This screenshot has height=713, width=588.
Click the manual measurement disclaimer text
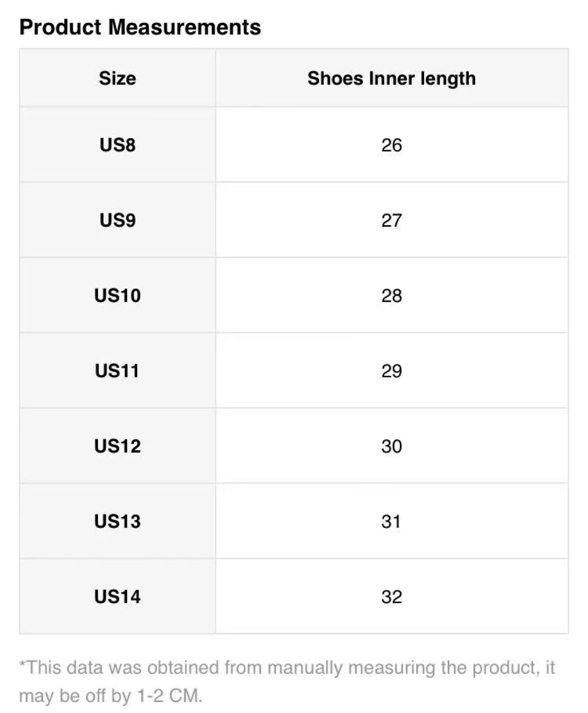[x=287, y=668]
